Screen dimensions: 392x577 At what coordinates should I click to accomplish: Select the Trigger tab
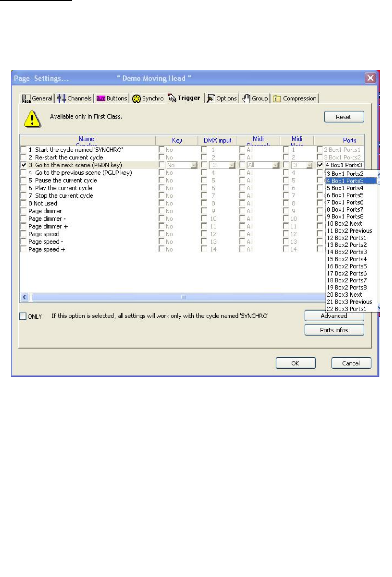click(184, 98)
